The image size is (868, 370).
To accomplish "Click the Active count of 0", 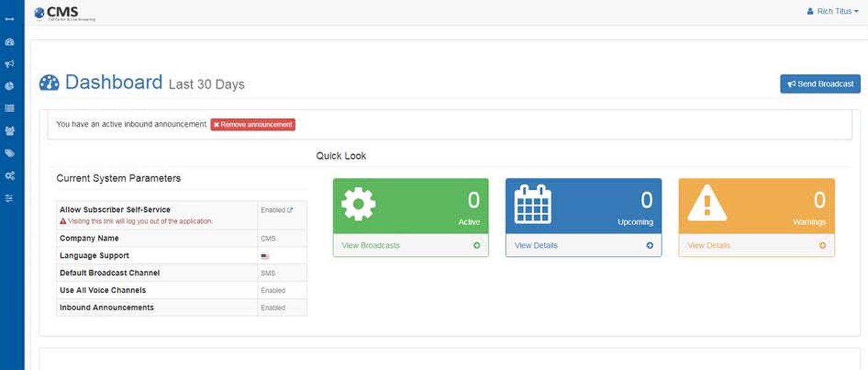I will pyautogui.click(x=473, y=200).
